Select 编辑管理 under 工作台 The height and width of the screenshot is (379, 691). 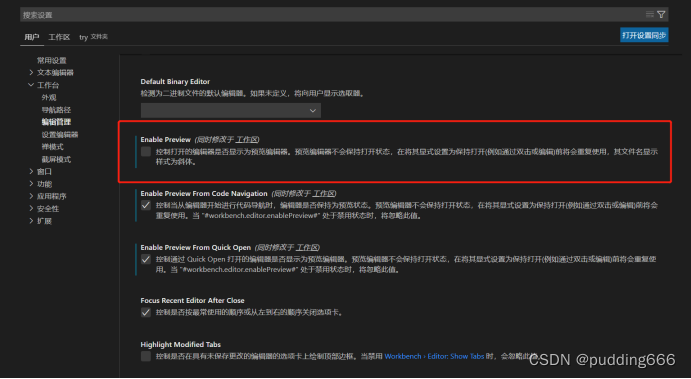56,122
